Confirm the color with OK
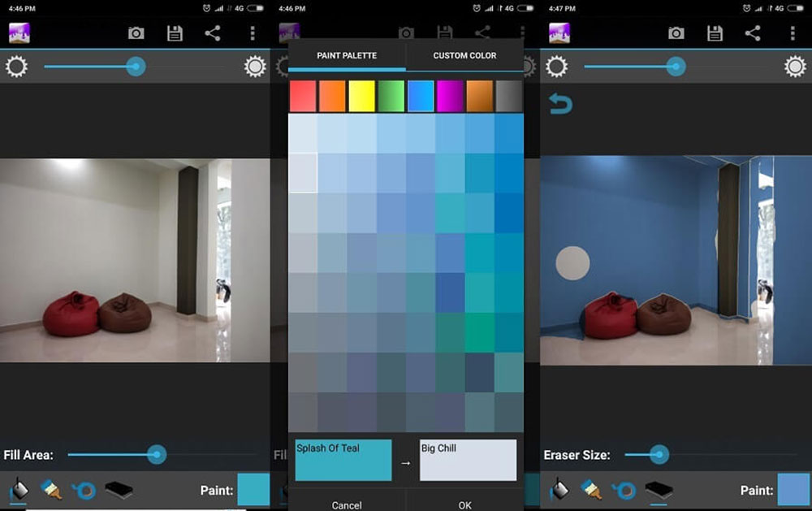The width and height of the screenshot is (812, 511). [464, 505]
